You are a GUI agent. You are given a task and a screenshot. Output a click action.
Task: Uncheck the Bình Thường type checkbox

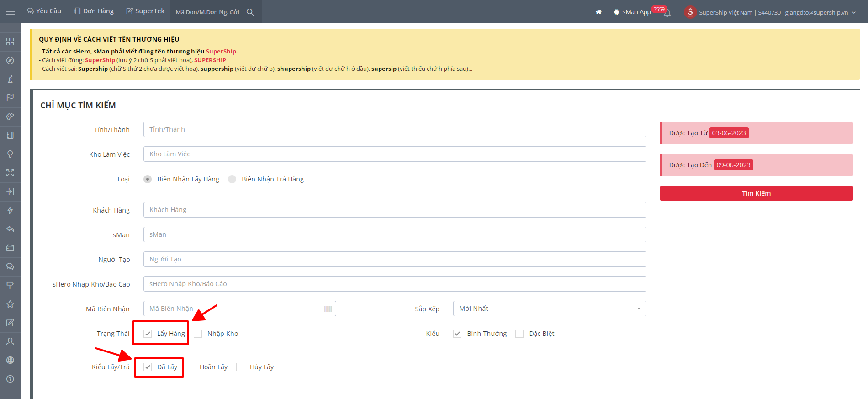point(457,334)
